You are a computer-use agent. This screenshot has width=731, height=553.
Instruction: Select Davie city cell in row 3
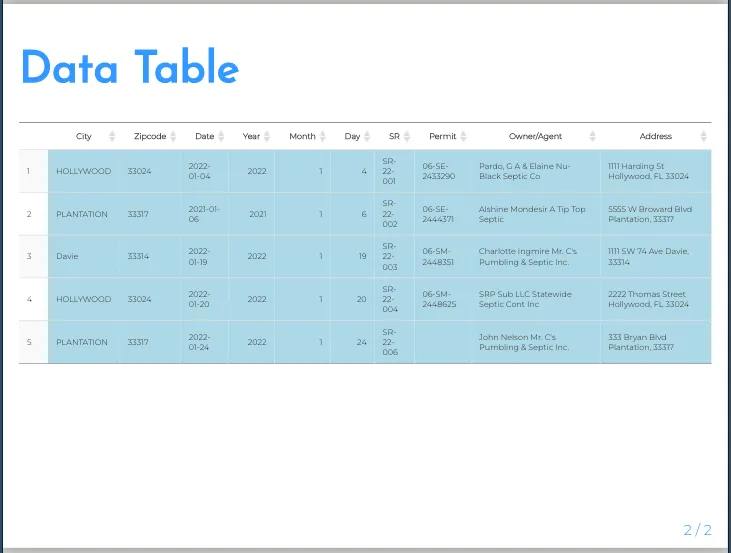[x=84, y=256]
